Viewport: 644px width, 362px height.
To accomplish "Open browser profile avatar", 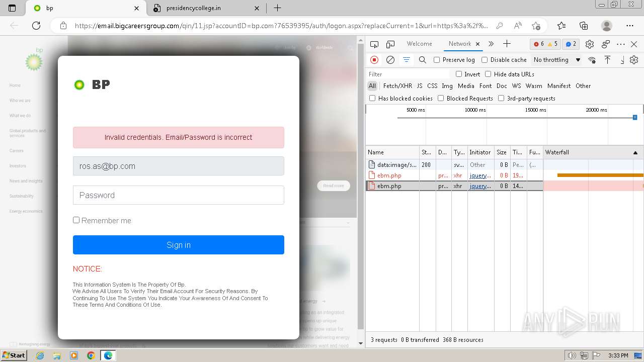I will (607, 26).
